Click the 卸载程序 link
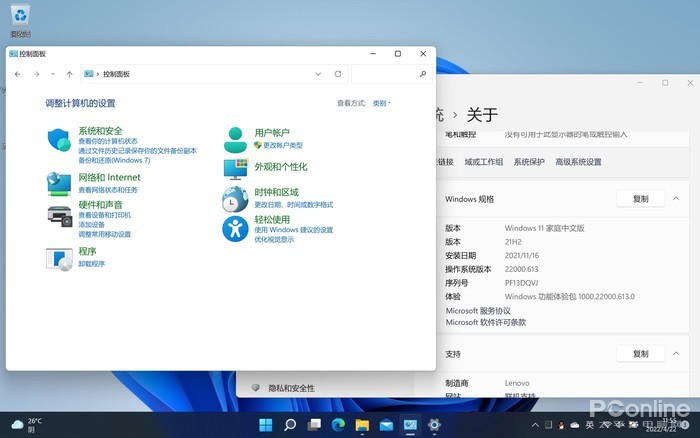 (x=91, y=264)
